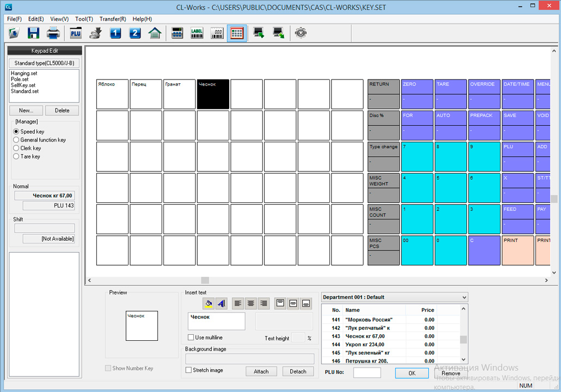Expand the Department 001 : Default dropdown
561x392 pixels.
tap(463, 297)
